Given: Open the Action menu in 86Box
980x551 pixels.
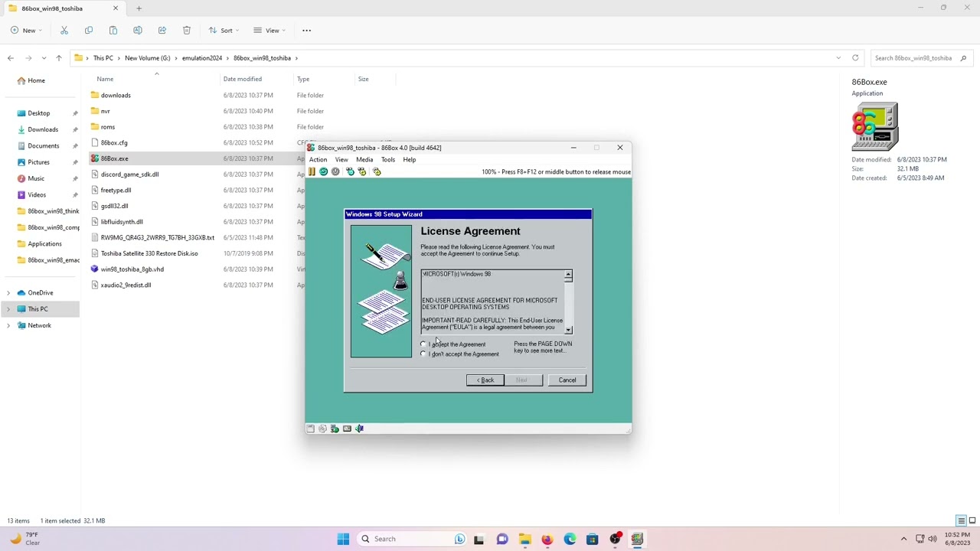Looking at the screenshot, I should tap(318, 160).
